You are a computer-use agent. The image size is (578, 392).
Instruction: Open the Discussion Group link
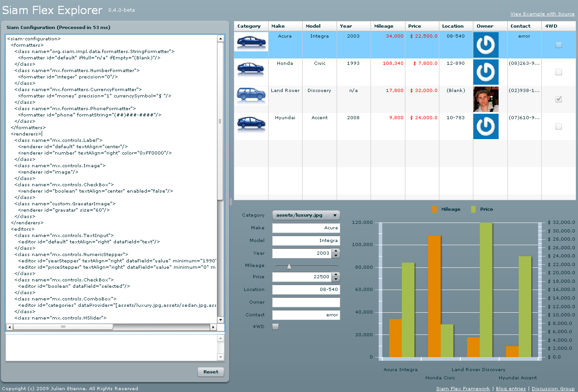coord(553,389)
